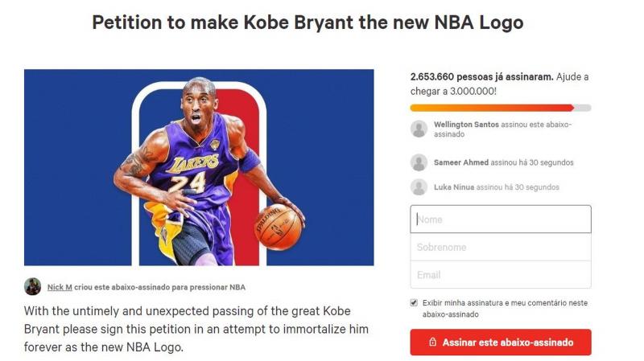Uncheck 'Exibir minha assinatura' checkbox

tap(414, 303)
